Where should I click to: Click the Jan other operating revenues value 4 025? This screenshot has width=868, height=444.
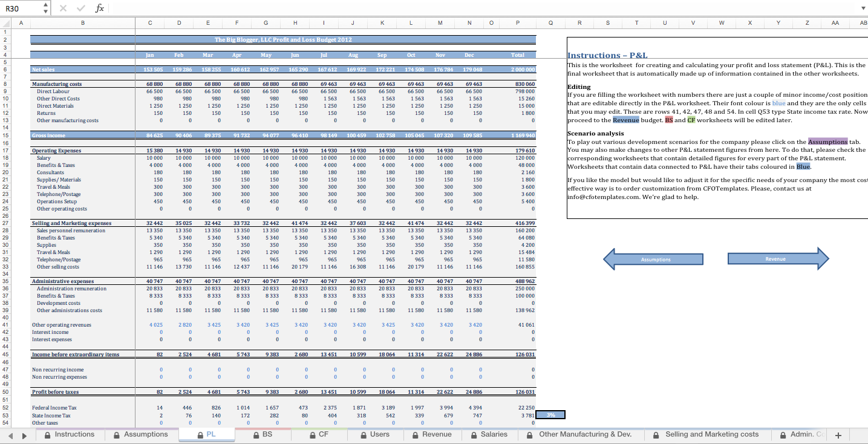tap(155, 325)
